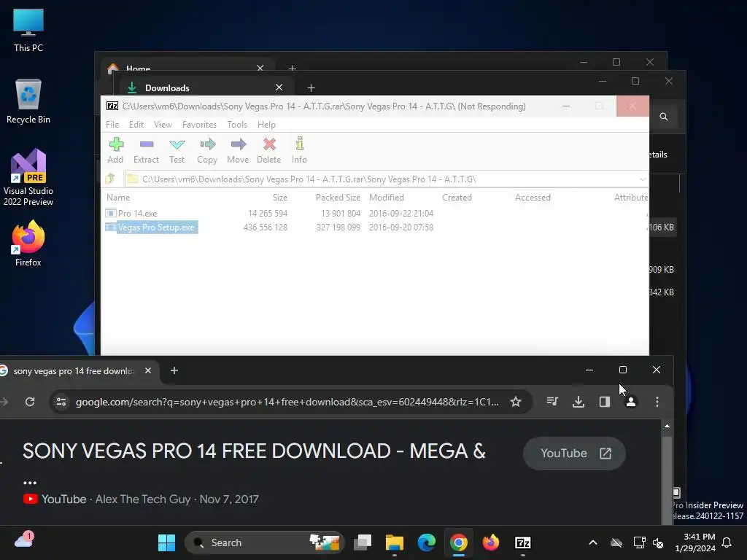Close the Home tab in File Explorer
The image size is (747, 560).
(260, 68)
